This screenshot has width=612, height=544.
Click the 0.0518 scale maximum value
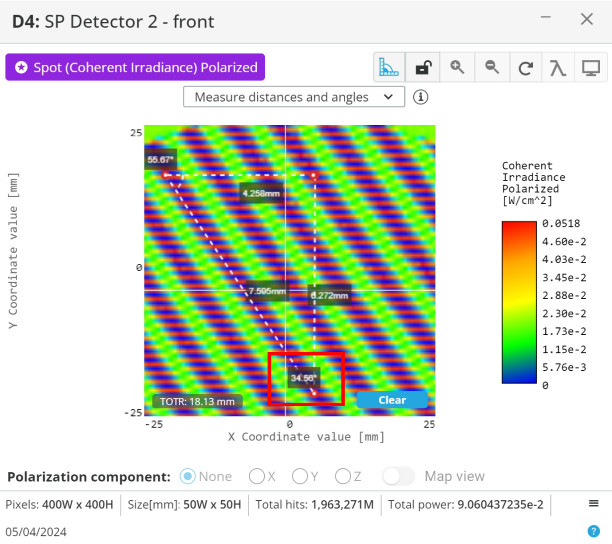[x=561, y=223]
